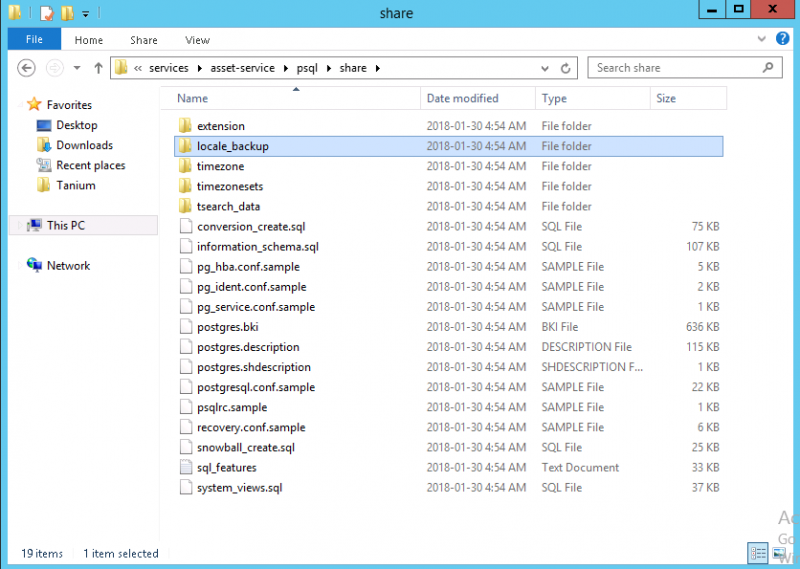Viewport: 800px width, 569px height.
Task: Select Favorites in the navigation pane
Action: 69,105
